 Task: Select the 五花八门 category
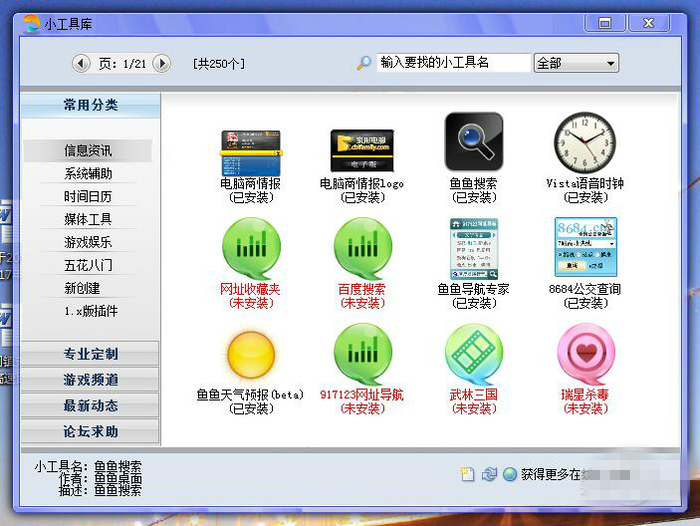(88, 265)
